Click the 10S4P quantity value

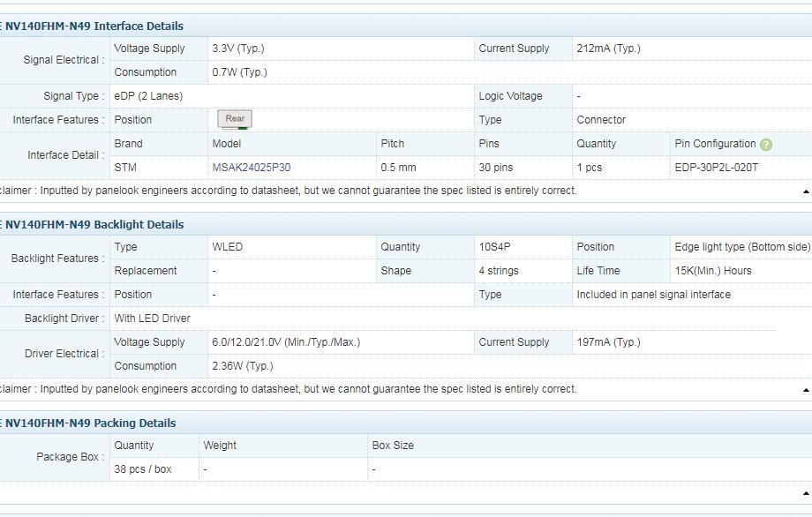point(494,247)
